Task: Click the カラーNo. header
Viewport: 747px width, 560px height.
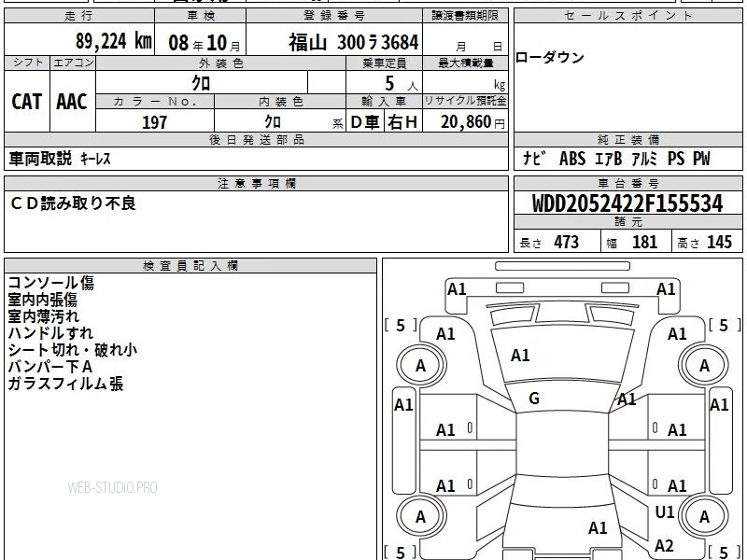Action: click(155, 102)
